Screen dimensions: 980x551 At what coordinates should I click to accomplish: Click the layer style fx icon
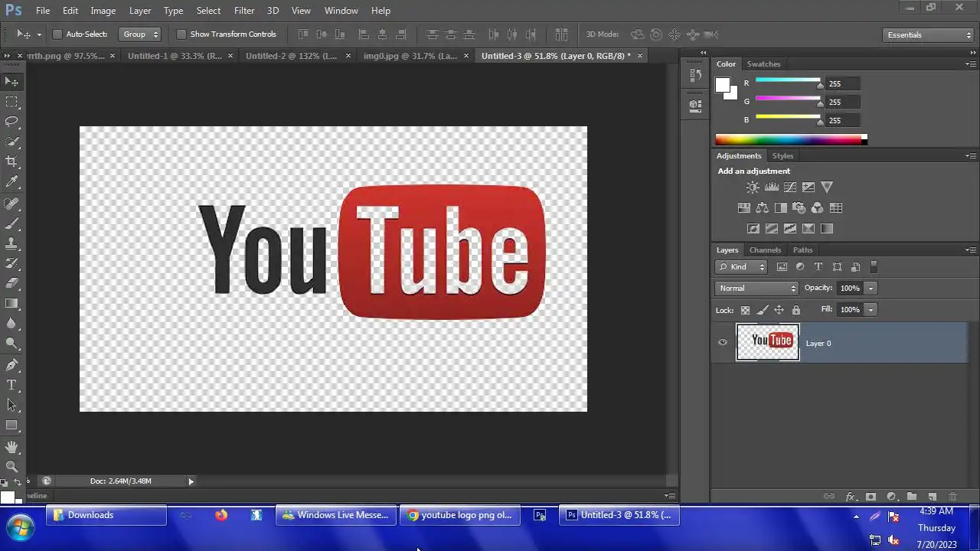[850, 497]
